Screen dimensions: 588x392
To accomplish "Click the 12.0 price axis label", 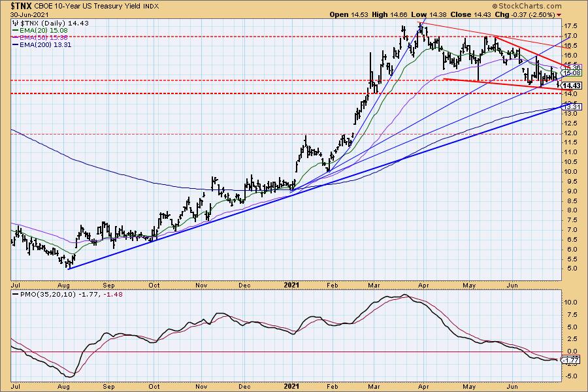I will (570, 133).
